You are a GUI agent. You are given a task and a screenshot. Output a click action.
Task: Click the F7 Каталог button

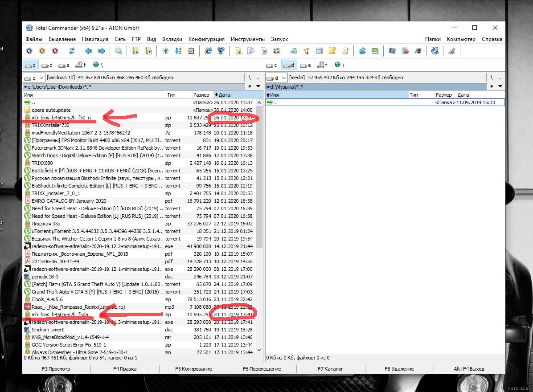click(x=330, y=369)
